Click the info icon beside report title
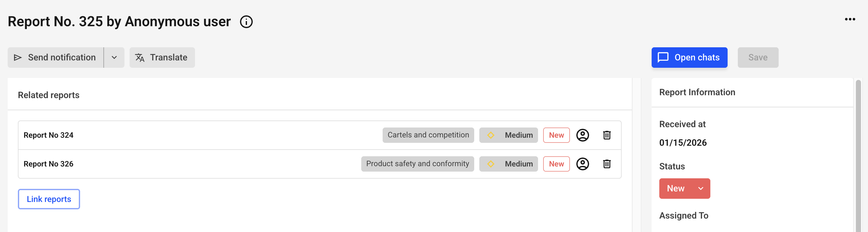The width and height of the screenshot is (868, 232). [x=246, y=22]
